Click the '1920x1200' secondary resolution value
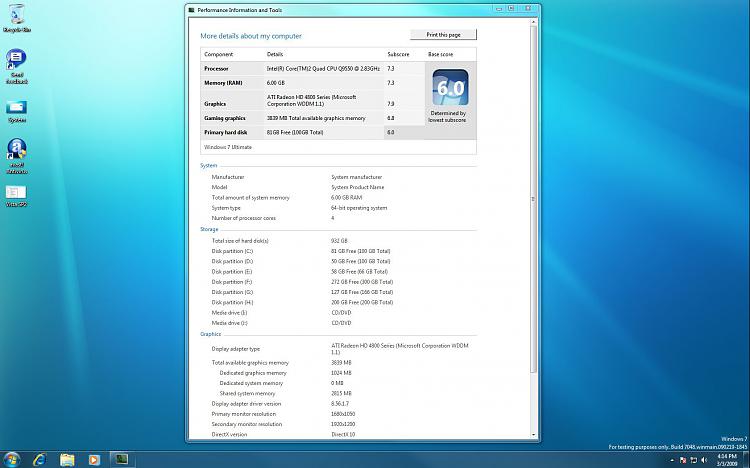Screen dimensions: 750x468 (343, 424)
